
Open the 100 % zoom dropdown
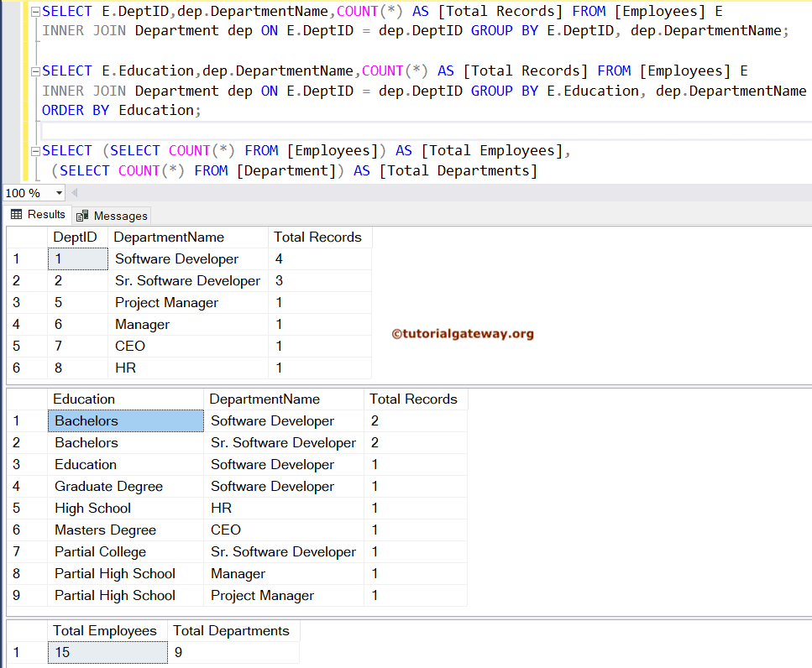(x=59, y=193)
